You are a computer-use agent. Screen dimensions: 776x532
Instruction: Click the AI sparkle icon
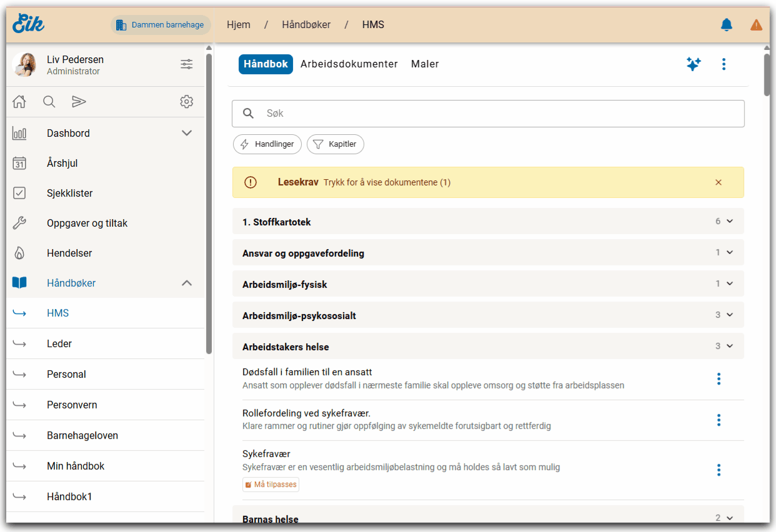(x=694, y=64)
